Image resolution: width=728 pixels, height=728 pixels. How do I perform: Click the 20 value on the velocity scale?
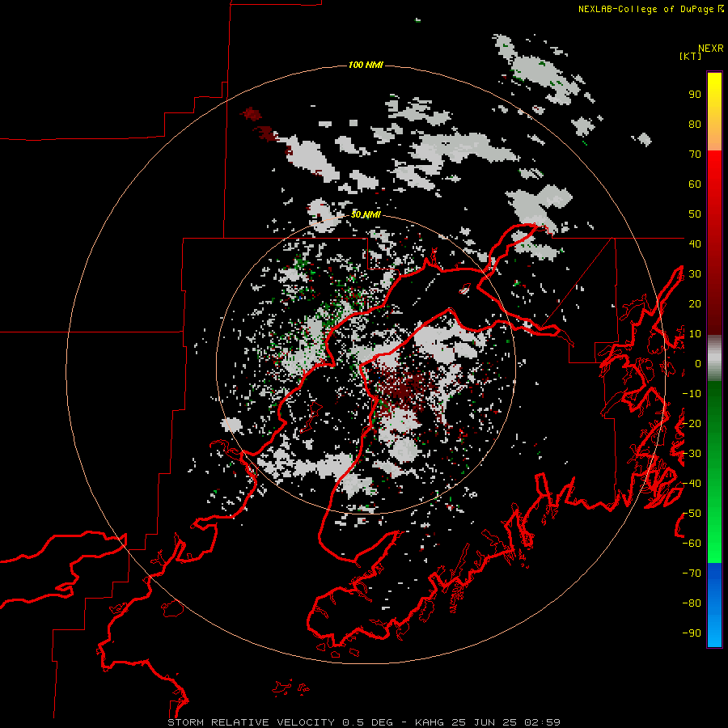point(695,304)
